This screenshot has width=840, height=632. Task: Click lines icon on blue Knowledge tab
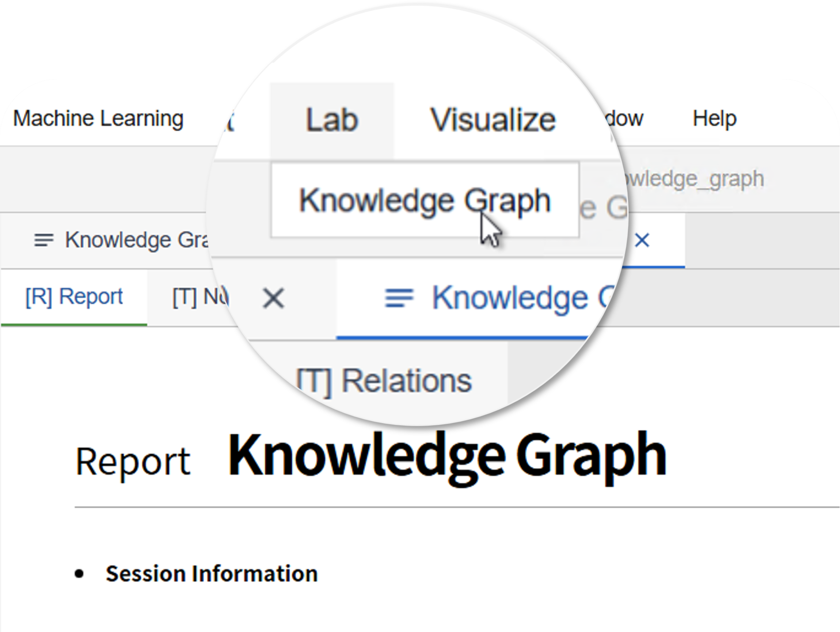coord(399,298)
